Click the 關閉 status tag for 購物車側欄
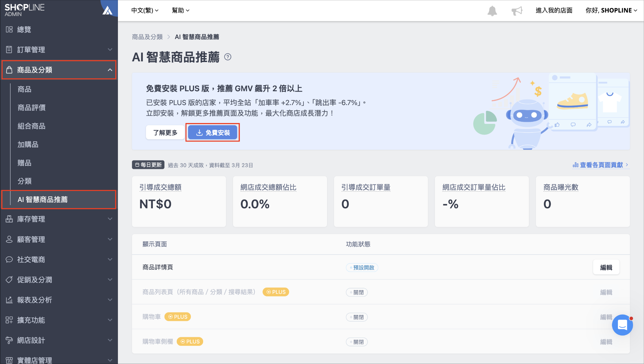This screenshot has height=364, width=644. click(357, 342)
